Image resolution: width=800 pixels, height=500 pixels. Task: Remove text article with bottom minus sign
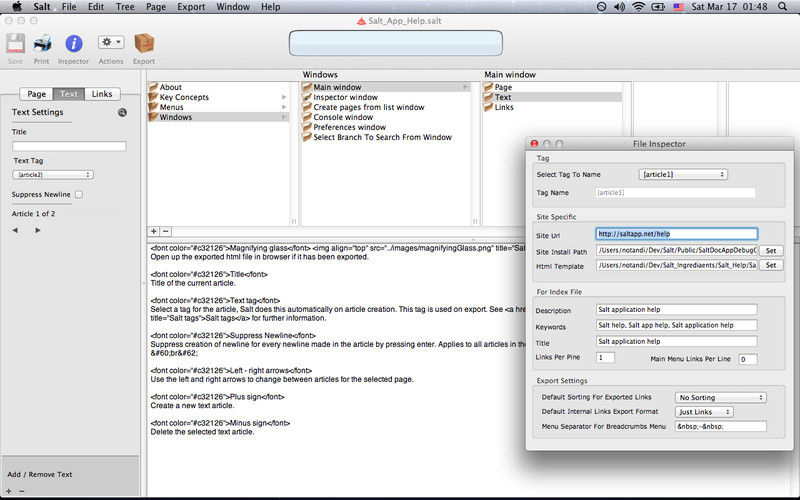[21, 491]
